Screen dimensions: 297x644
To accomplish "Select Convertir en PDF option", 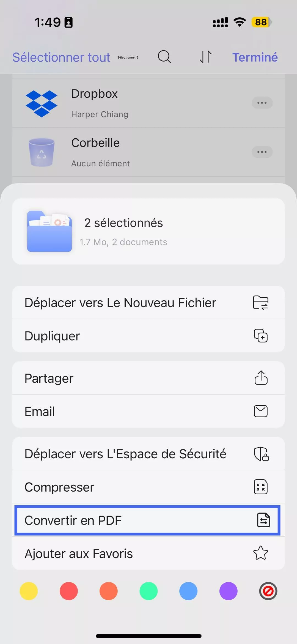I will tap(147, 520).
